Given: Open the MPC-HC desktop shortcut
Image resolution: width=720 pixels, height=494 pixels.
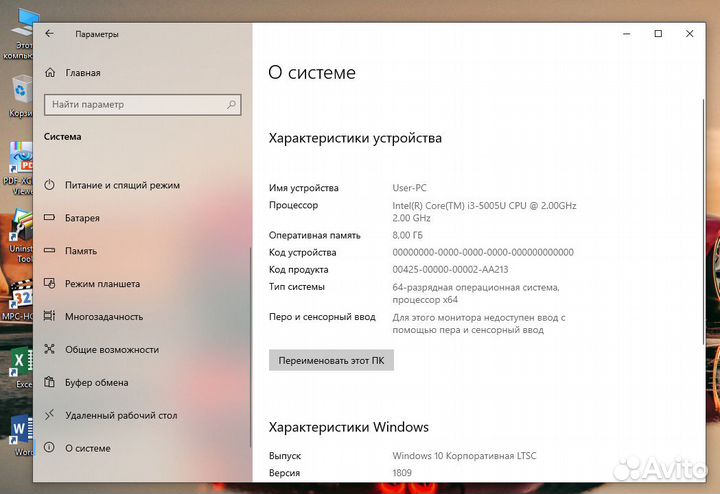Looking at the screenshot, I should [x=18, y=300].
